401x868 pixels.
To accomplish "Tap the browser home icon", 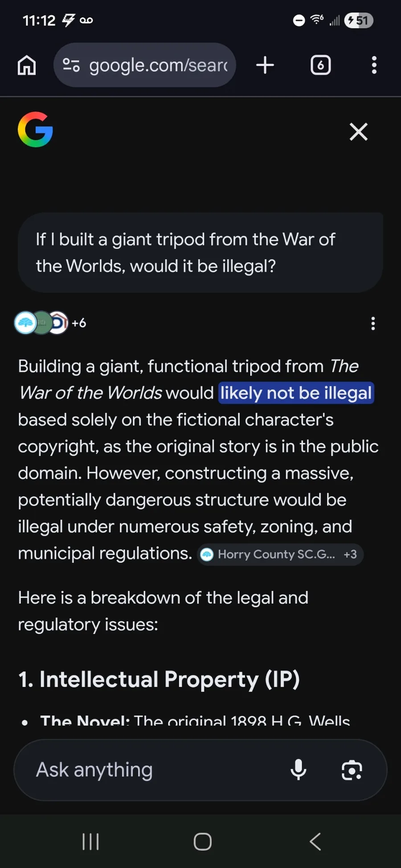I will 27,65.
